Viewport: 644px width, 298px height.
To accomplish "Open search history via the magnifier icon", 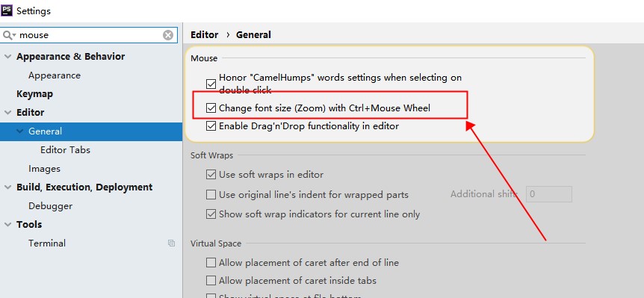I will [9, 35].
